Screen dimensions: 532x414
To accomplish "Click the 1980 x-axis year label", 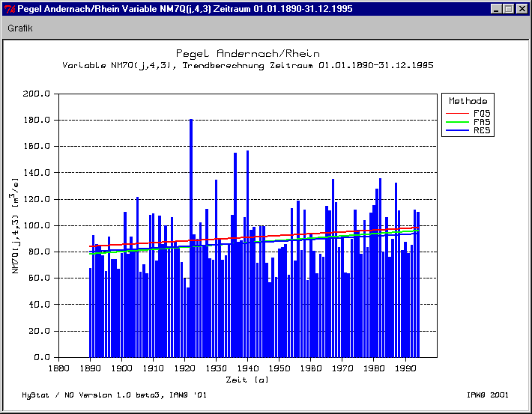I will click(x=374, y=368).
